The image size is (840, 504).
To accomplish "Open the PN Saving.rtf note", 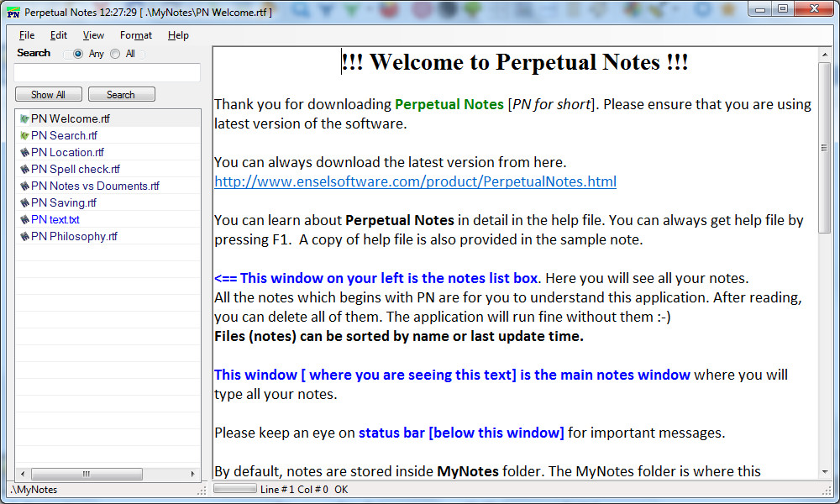I will pos(64,203).
